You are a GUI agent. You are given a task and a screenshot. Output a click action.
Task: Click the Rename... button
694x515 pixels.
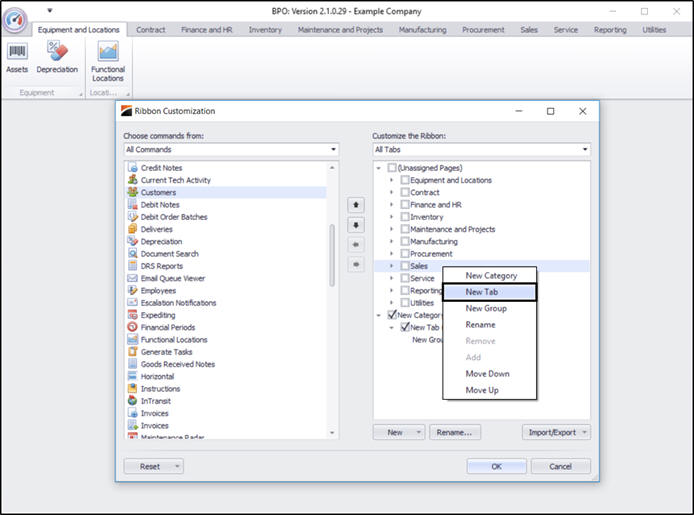(x=455, y=432)
